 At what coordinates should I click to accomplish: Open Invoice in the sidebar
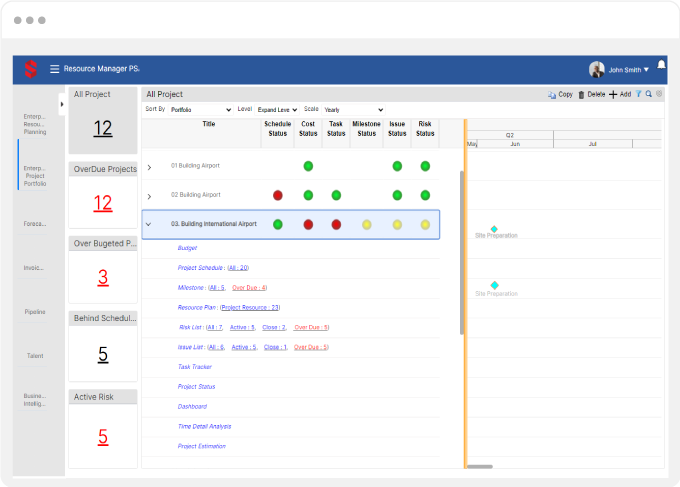(x=34, y=268)
